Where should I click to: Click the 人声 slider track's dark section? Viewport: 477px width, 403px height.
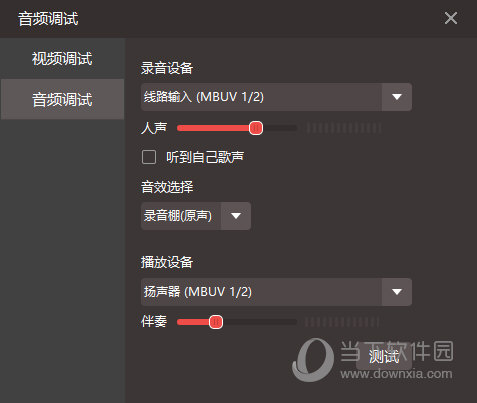point(279,128)
